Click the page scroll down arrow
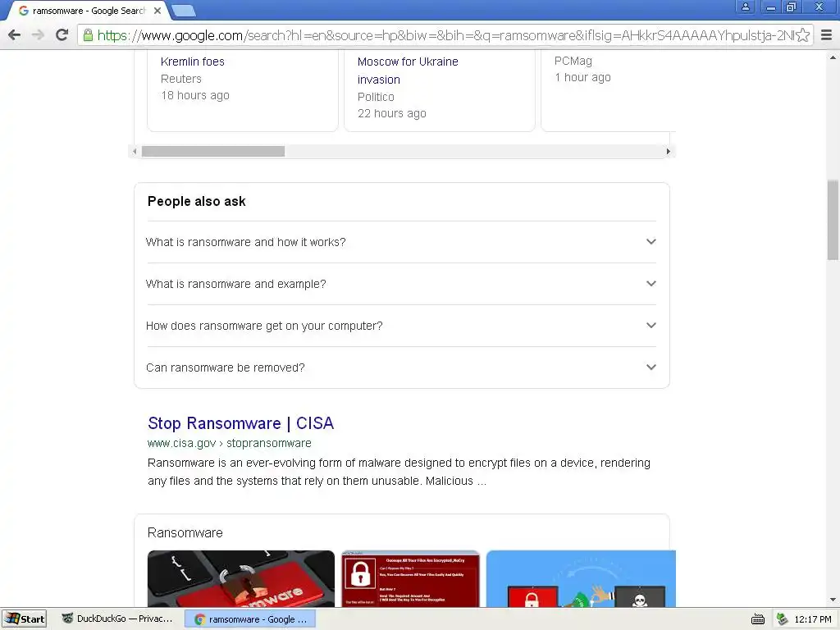This screenshot has height=630, width=840. 833,600
